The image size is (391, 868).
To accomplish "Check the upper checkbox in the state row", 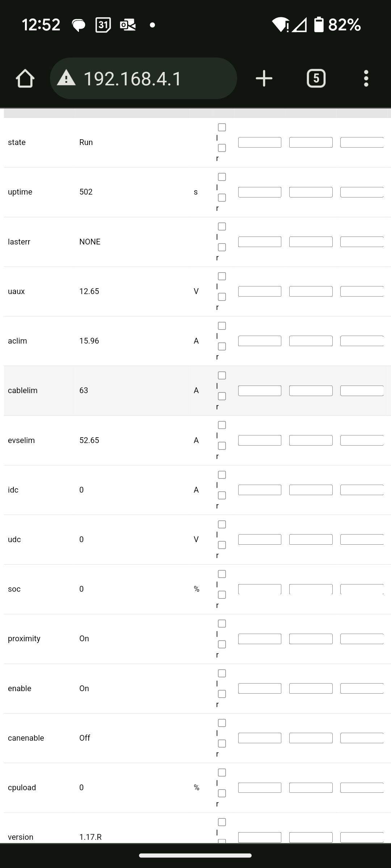I will click(x=222, y=127).
